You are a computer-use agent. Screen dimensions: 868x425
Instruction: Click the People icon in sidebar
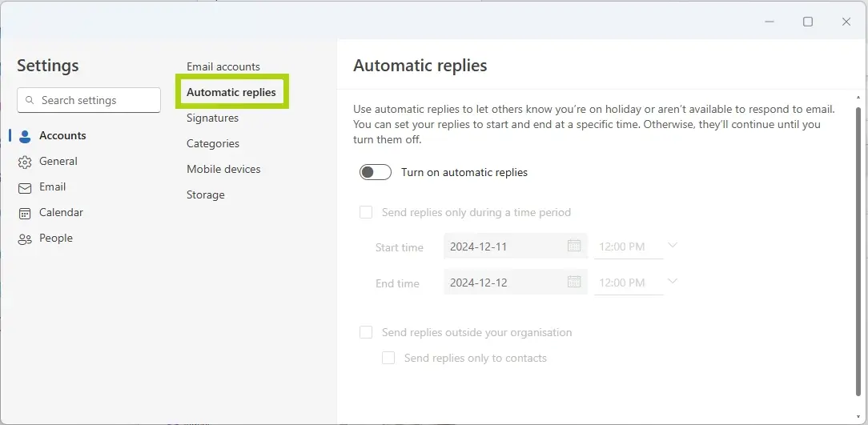click(25, 239)
